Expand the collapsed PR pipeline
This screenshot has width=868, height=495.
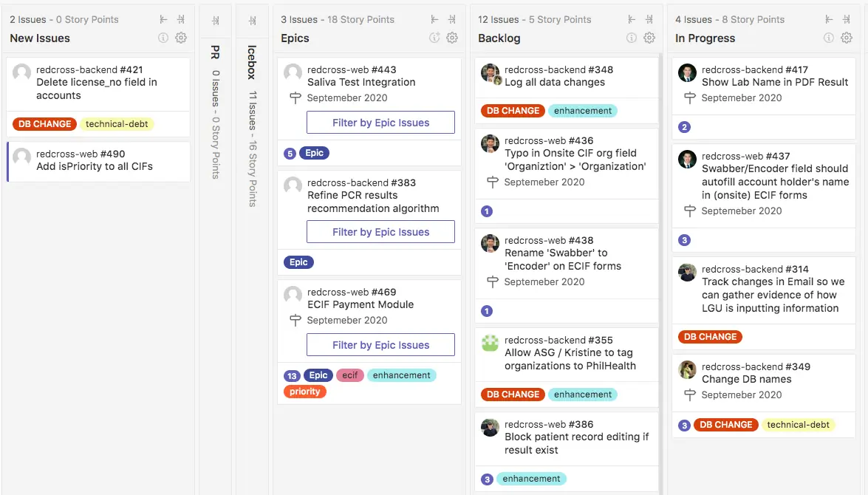click(216, 21)
